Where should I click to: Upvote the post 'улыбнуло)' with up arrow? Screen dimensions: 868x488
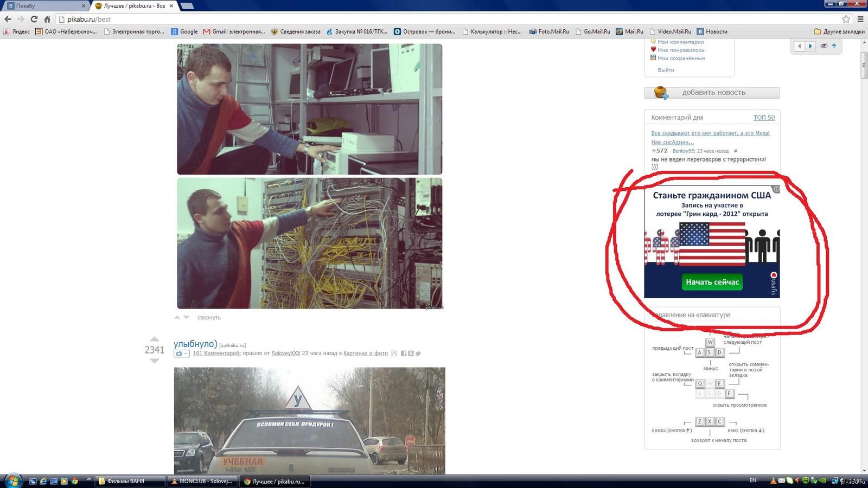(154, 339)
